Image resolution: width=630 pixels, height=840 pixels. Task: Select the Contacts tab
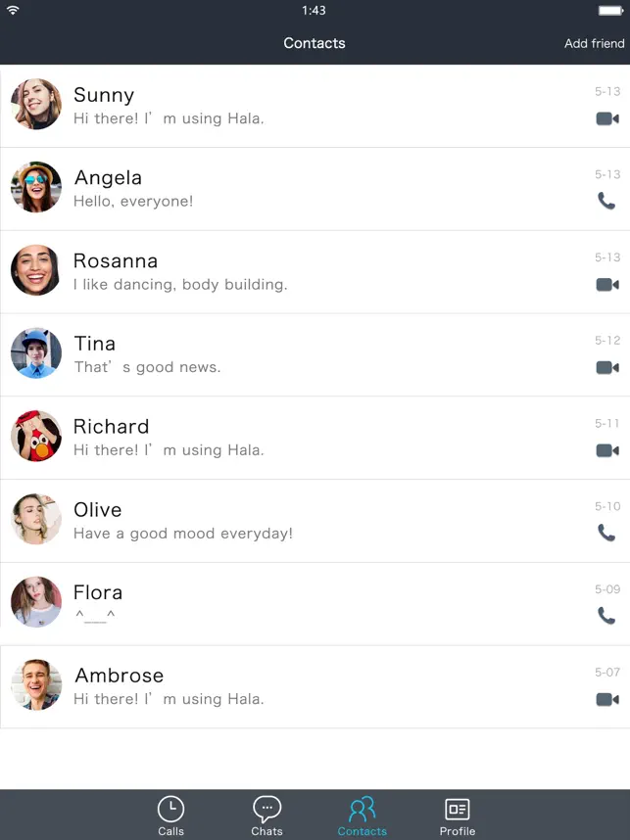[362, 816]
